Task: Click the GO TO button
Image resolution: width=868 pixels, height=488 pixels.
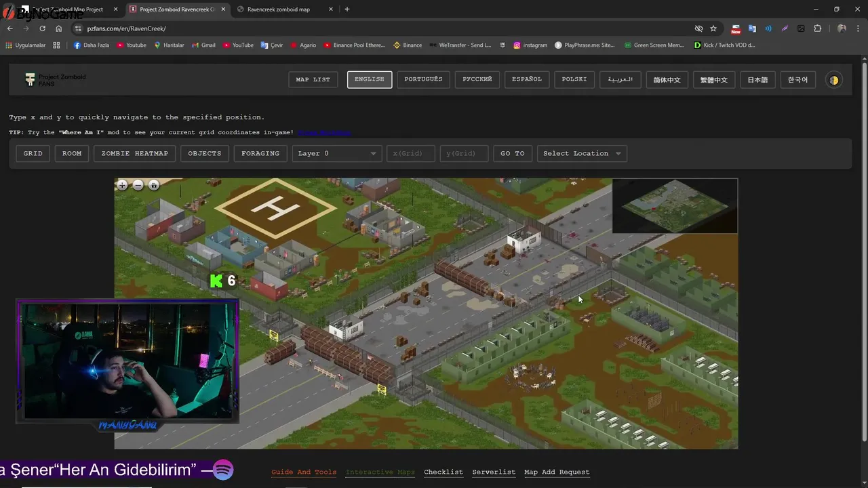Action: pos(513,154)
